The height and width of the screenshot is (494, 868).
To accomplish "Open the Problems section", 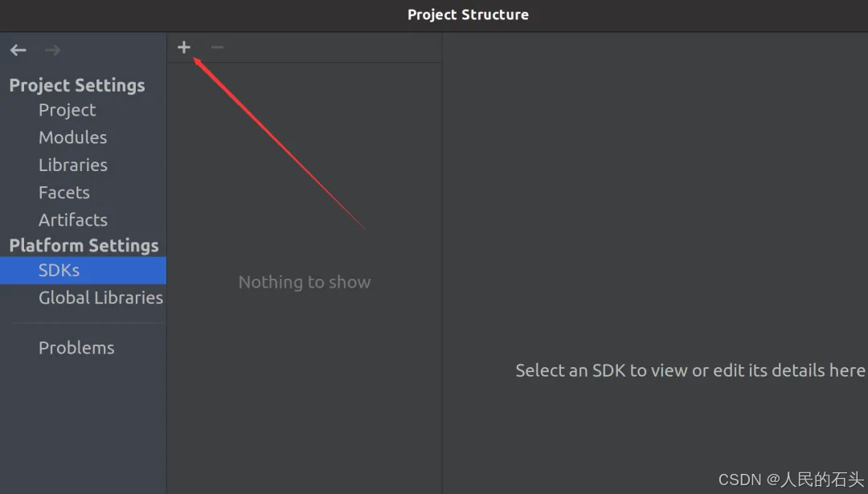I will point(76,347).
